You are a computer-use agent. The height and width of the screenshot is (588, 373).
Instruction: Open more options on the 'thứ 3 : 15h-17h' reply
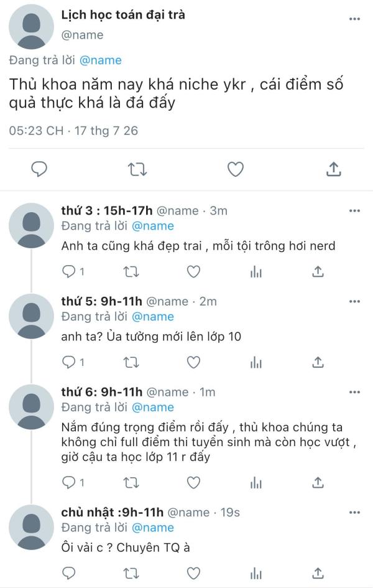click(354, 211)
